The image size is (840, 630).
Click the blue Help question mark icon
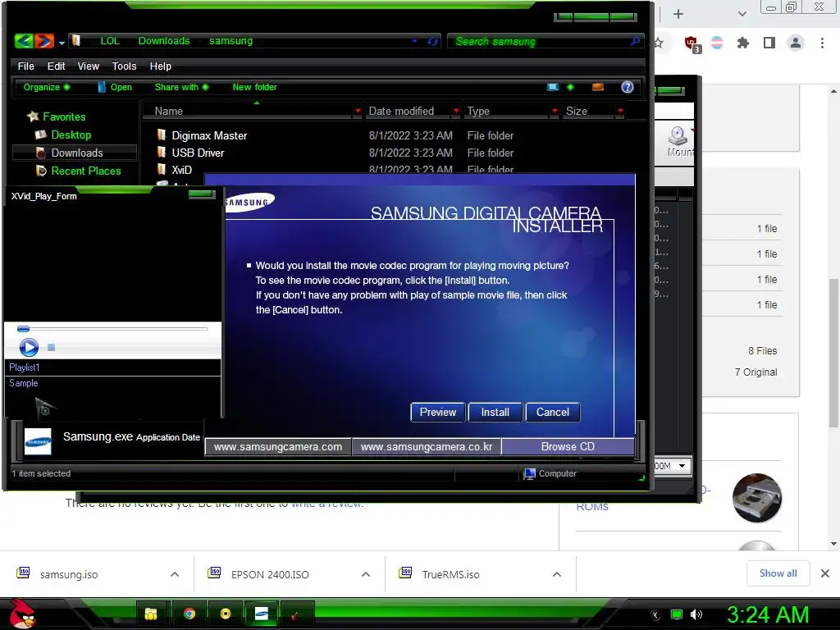coord(628,87)
